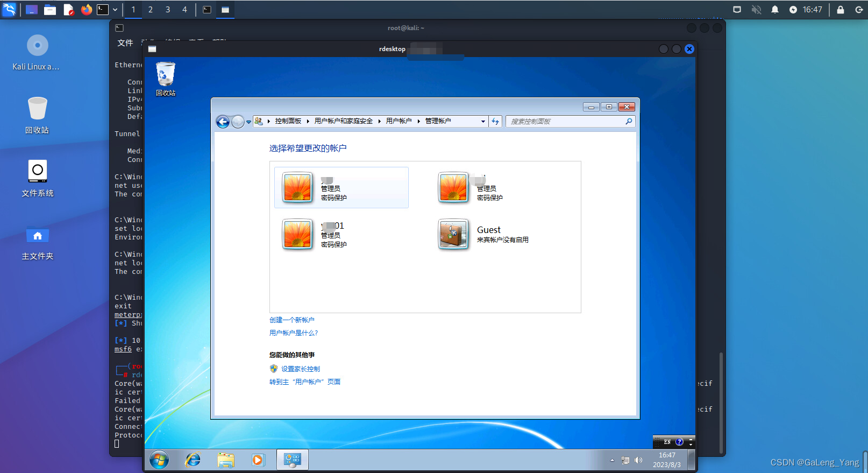Switch to workspace 4
The height and width of the screenshot is (473, 868).
(x=184, y=10)
